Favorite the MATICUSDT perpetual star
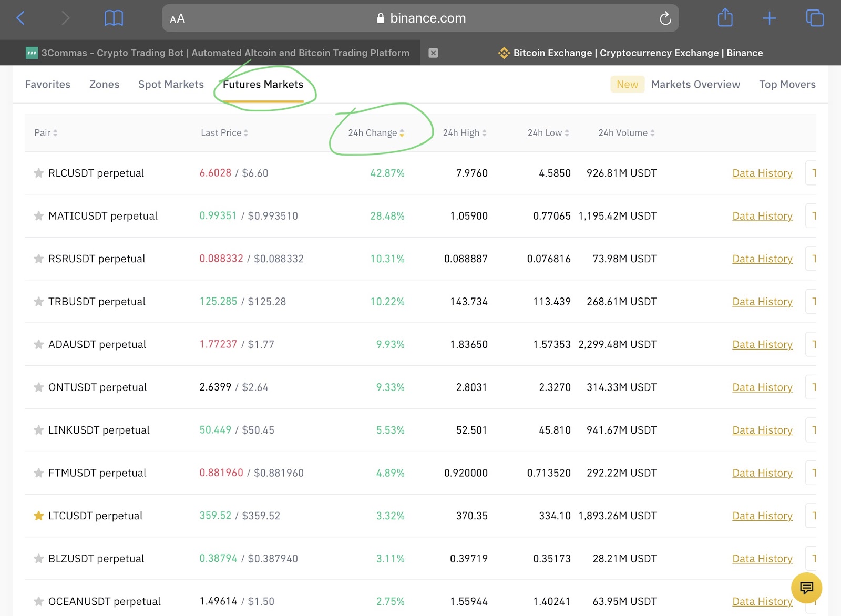Screen dimensions: 841x616 pos(38,216)
